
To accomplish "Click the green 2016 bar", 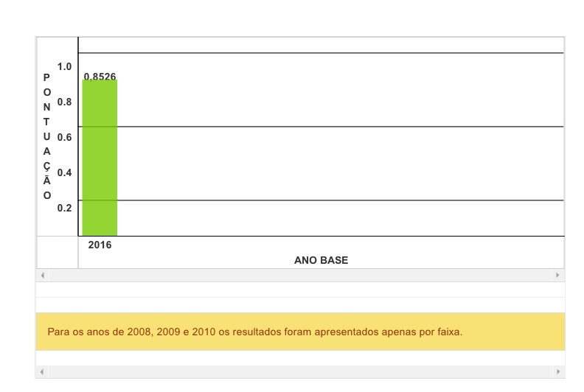I will (100, 158).
